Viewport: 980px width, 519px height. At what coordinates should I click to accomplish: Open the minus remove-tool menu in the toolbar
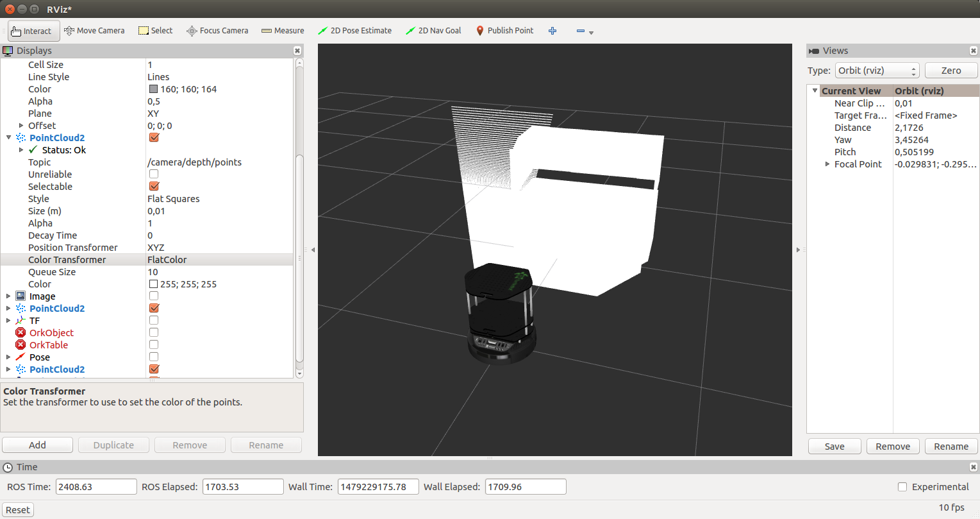point(585,31)
